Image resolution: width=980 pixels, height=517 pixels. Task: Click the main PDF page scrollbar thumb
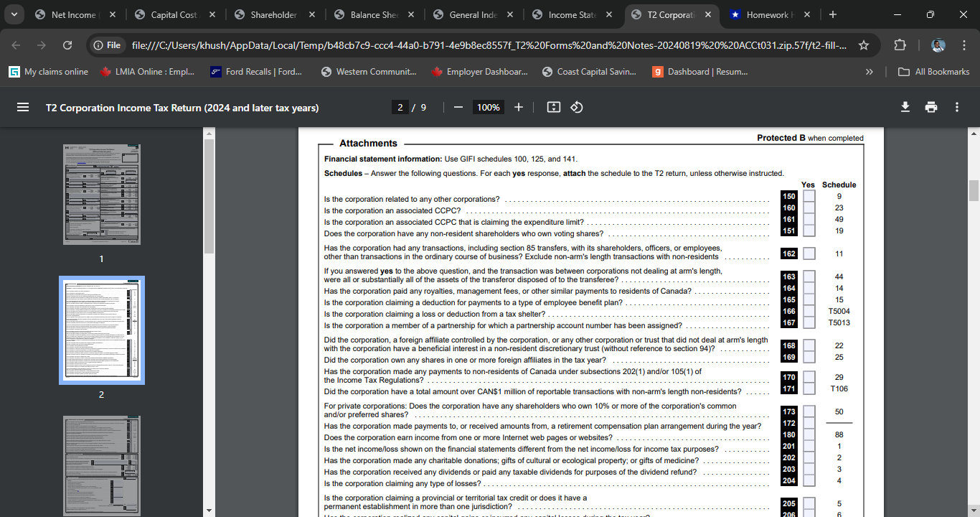(974, 190)
